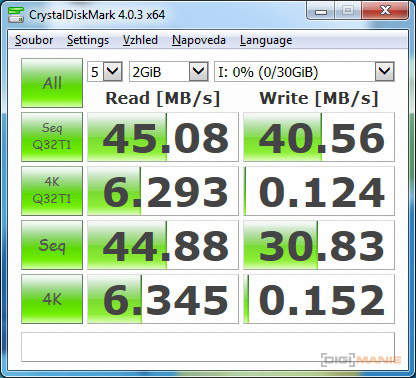Click the Write [MB/s] column header
This screenshot has height=378, width=416.
click(x=319, y=98)
